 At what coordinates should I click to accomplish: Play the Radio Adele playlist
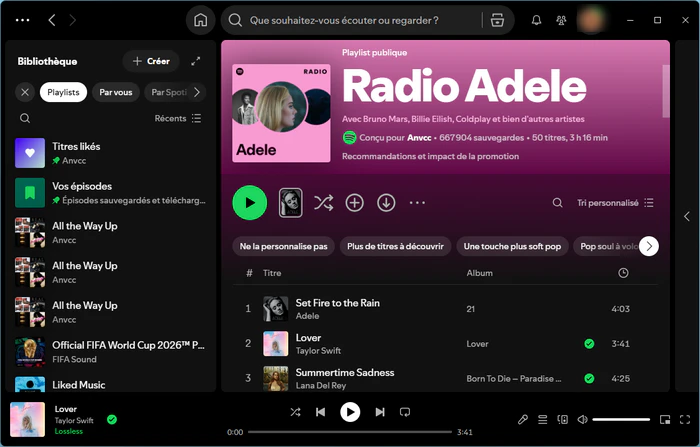point(250,203)
